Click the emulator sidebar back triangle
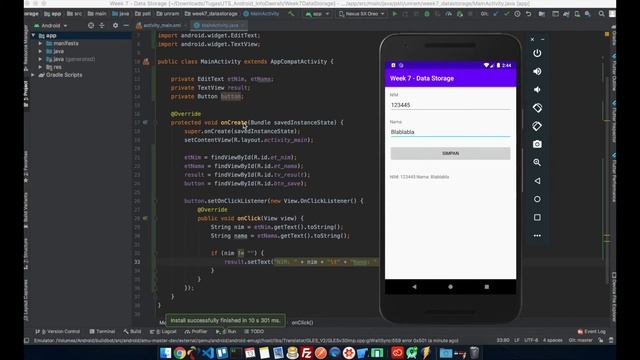The image size is (640, 360). tap(537, 181)
